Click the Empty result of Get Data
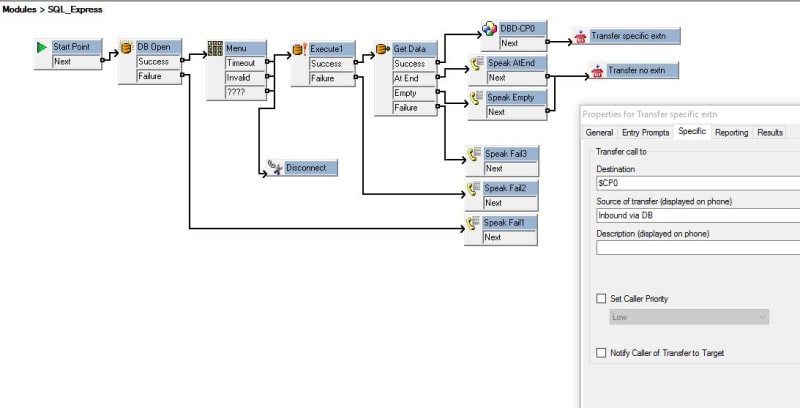Image resolution: width=800 pixels, height=408 pixels. pyautogui.click(x=414, y=93)
